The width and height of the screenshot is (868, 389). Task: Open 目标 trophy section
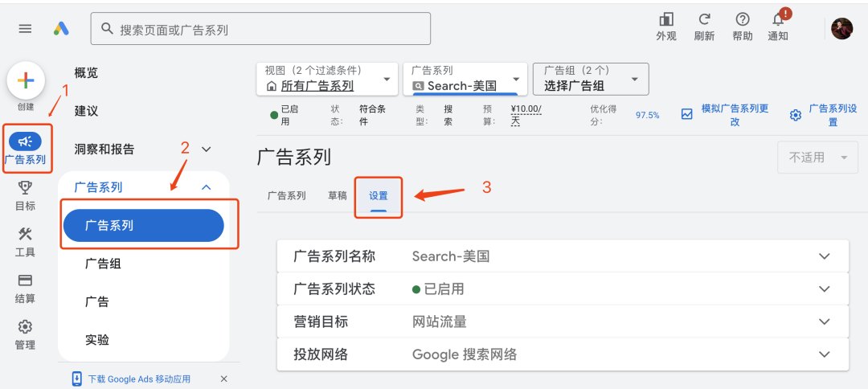pyautogui.click(x=26, y=196)
